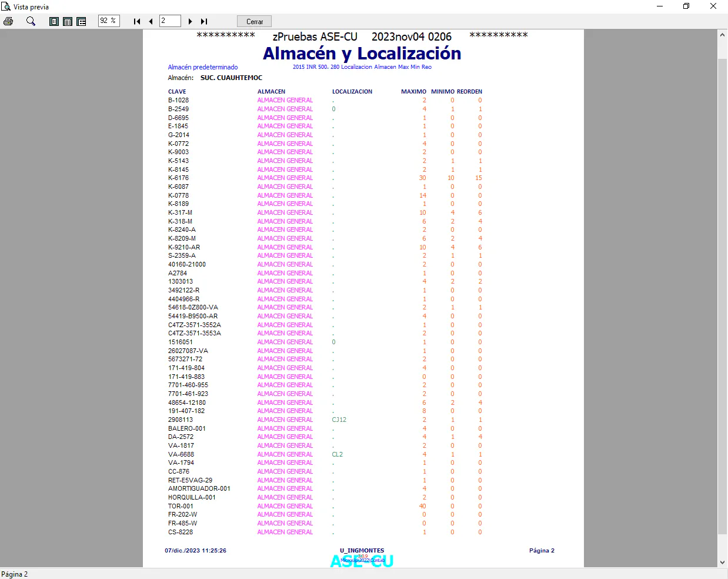728x579 pixels.
Task: Select the third page layout view icon
Action: tap(82, 21)
